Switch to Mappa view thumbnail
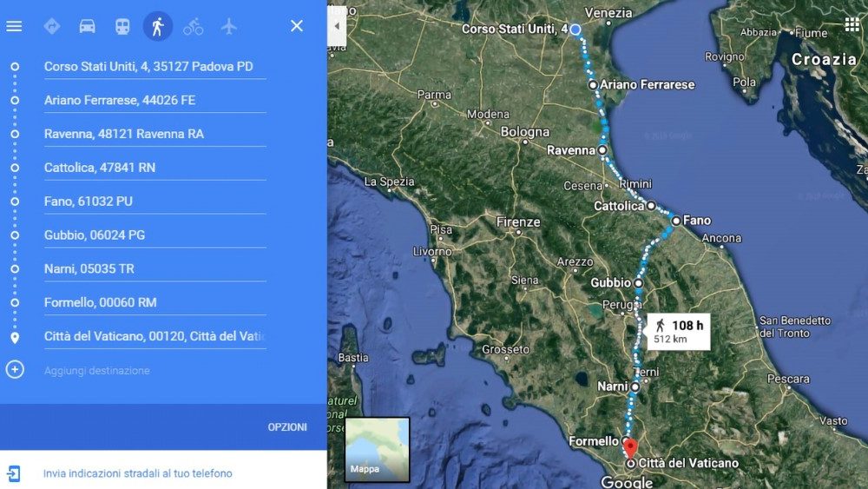868x489 pixels. click(x=377, y=450)
